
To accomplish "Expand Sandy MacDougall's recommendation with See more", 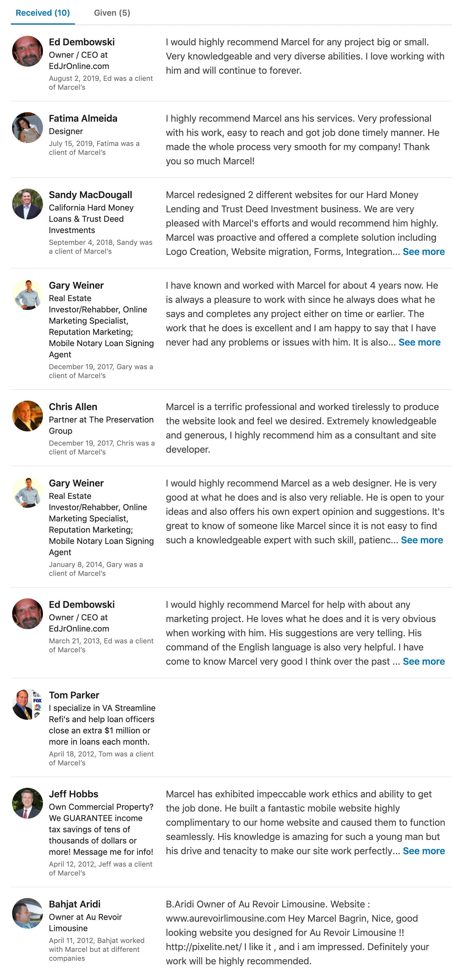I will point(423,251).
